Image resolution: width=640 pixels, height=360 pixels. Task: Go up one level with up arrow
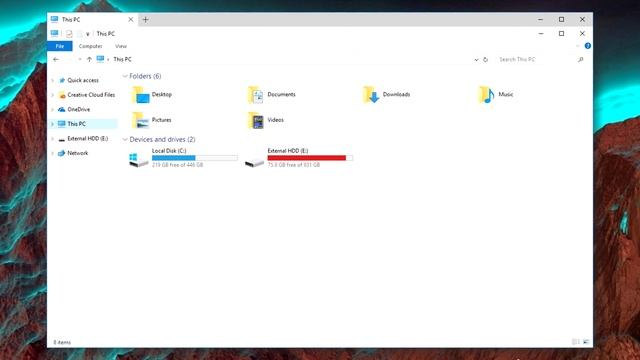tap(89, 60)
